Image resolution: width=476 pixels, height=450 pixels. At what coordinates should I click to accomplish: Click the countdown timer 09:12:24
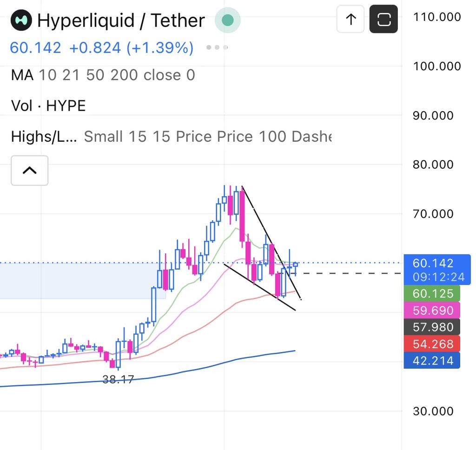click(x=438, y=277)
